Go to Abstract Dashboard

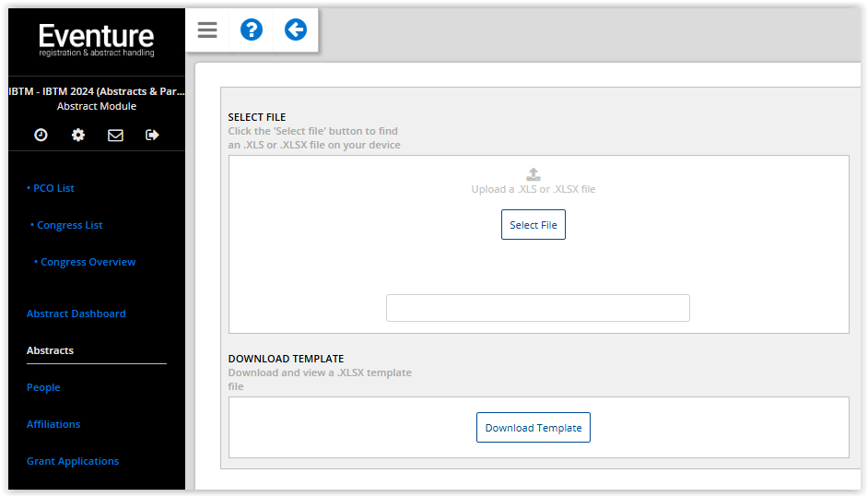pos(76,314)
